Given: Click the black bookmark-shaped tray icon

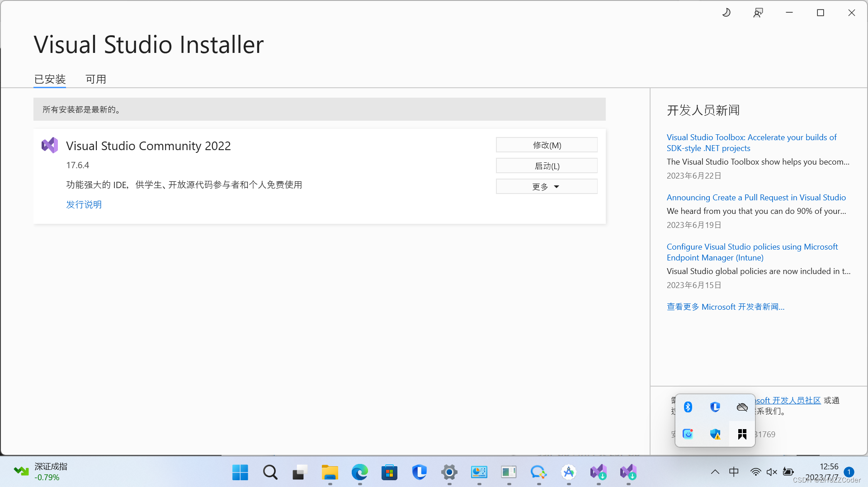Looking at the screenshot, I should [742, 434].
